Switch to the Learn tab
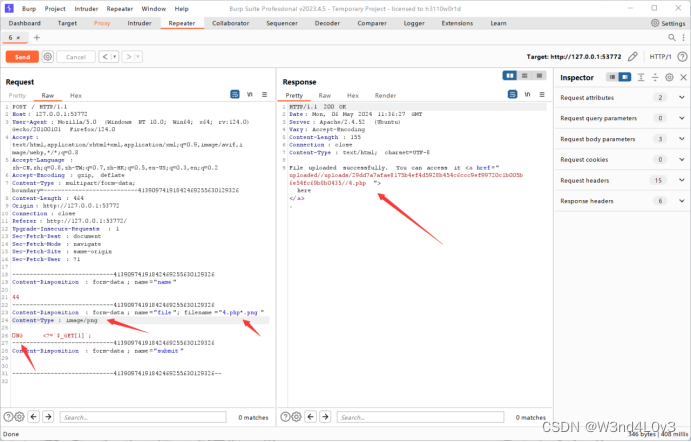The image size is (691, 442). point(498,23)
